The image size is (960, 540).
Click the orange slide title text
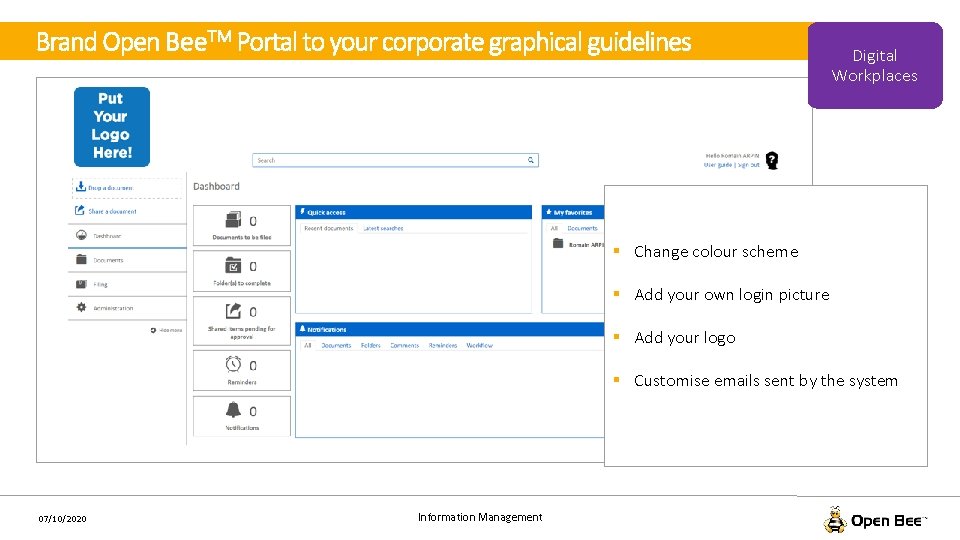(364, 42)
